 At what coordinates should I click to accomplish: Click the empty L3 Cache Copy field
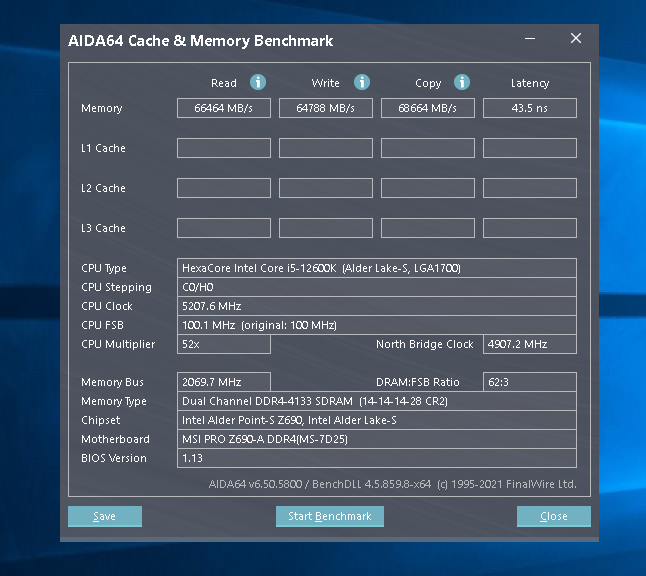click(428, 228)
